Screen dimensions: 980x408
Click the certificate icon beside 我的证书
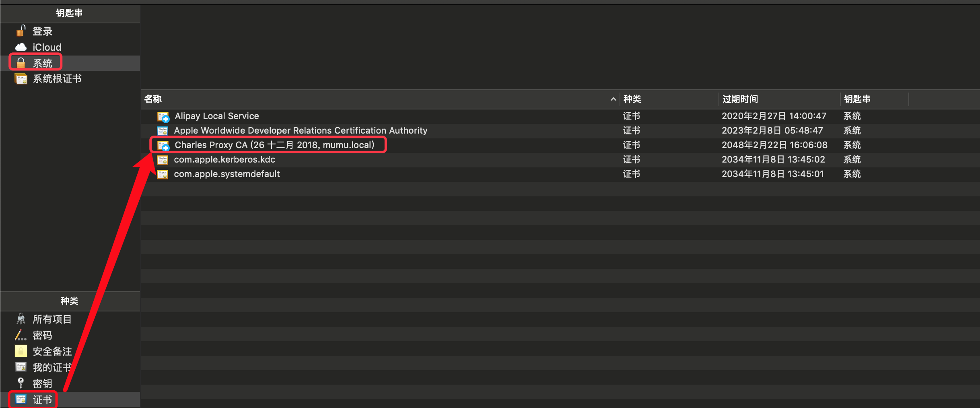pos(21,367)
